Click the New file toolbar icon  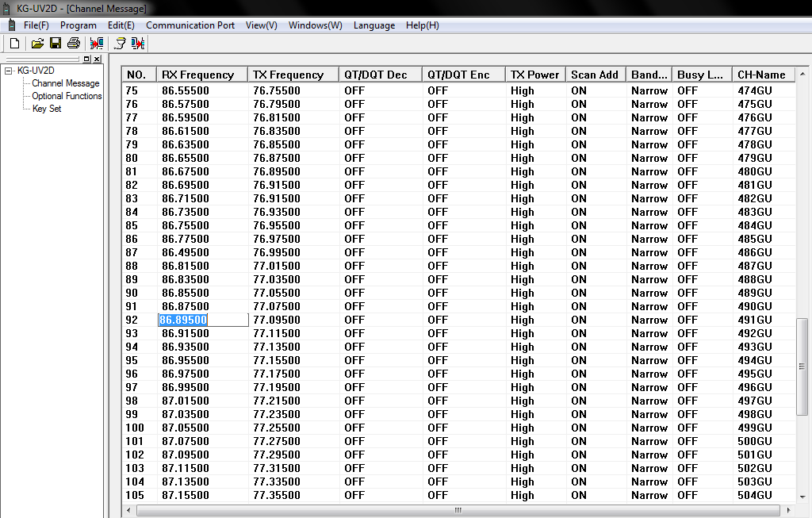pyautogui.click(x=14, y=43)
